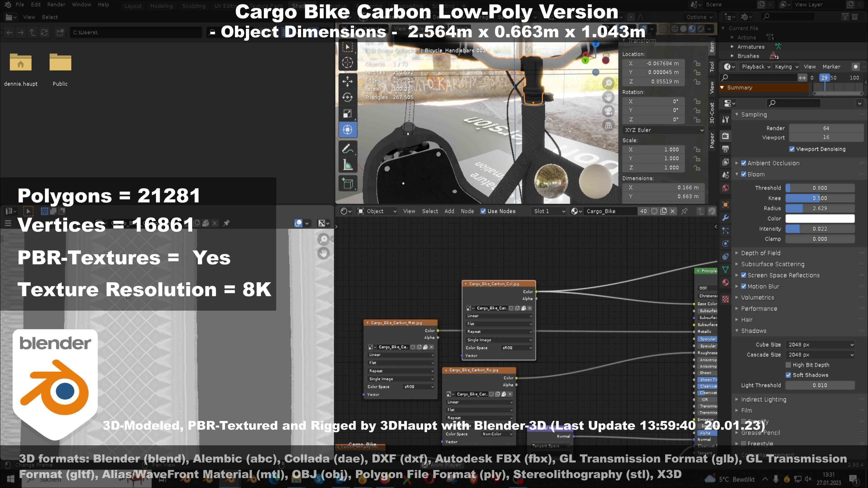868x488 pixels.
Task: Click the file browser Select menu
Action: coord(50,17)
